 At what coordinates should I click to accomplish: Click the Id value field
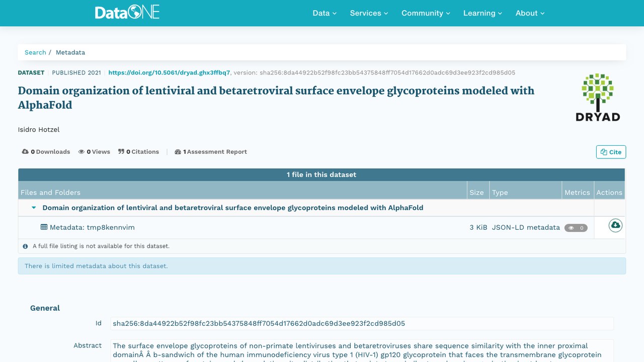point(362,323)
